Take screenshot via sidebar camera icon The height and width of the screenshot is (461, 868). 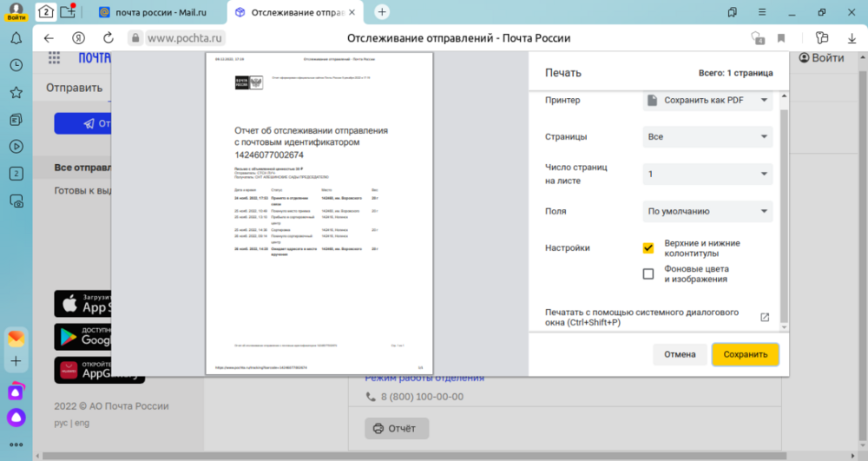point(16,201)
